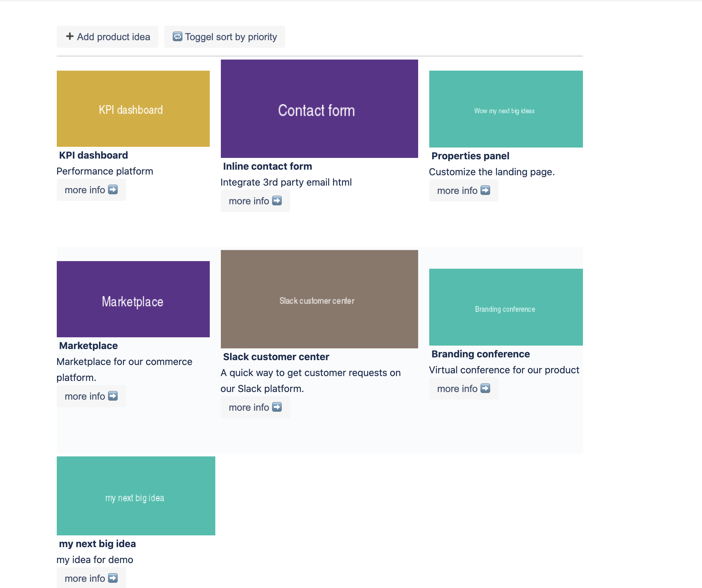Click arrow icon under Slack customer center
The image size is (702, 588).
click(277, 407)
